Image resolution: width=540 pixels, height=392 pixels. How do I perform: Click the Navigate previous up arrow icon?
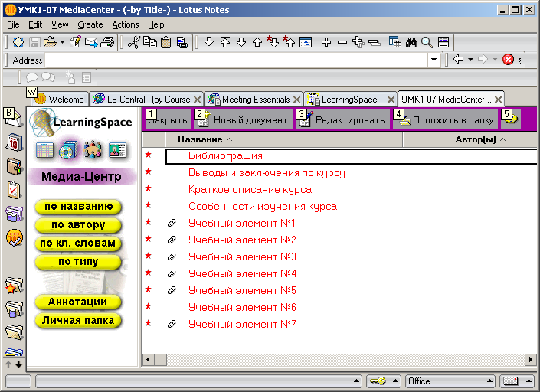(x=257, y=42)
